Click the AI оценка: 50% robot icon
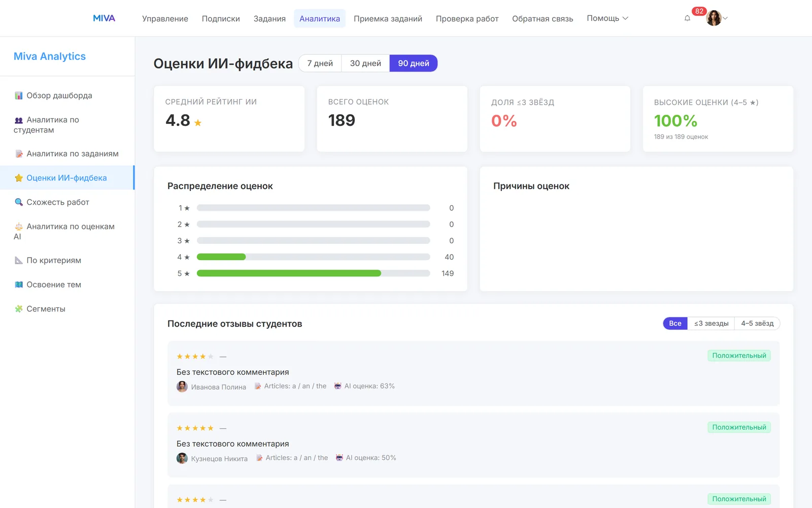Screen dimensions: 812x508 (340, 458)
